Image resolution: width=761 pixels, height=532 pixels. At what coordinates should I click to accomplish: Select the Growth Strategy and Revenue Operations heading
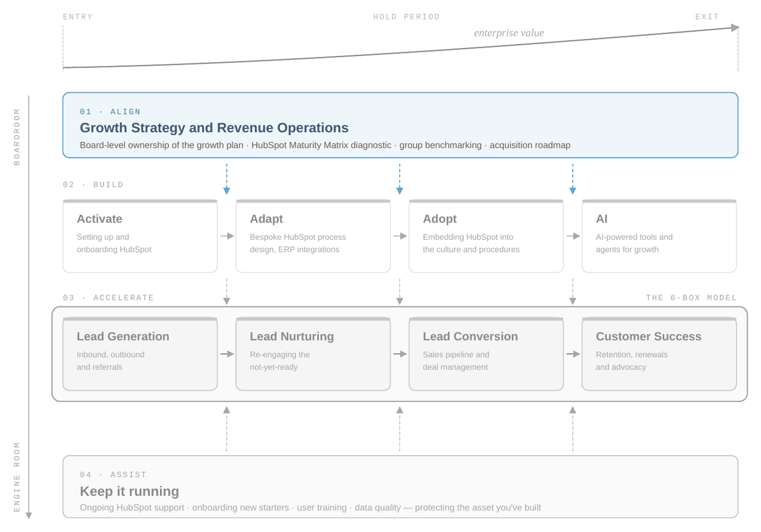pos(214,128)
